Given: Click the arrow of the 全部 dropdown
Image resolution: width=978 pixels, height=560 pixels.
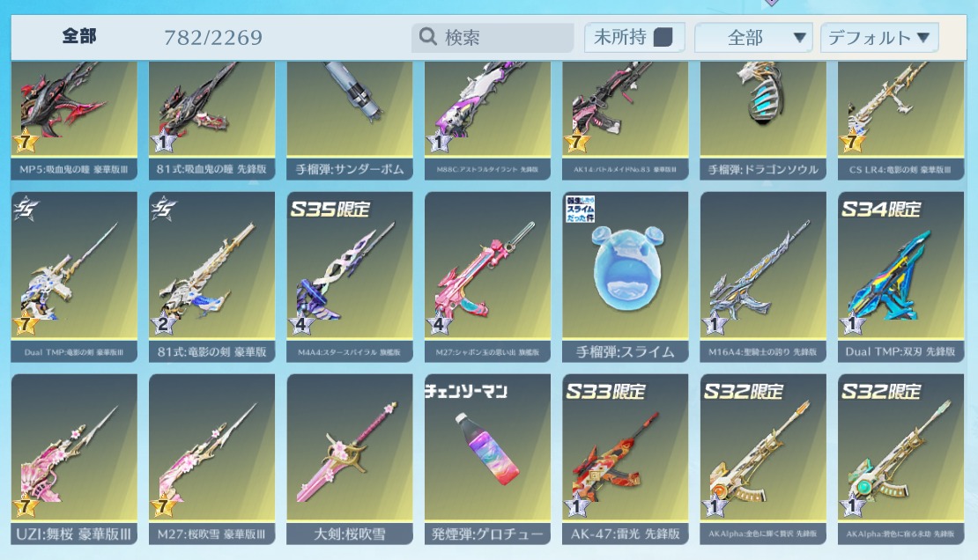Looking at the screenshot, I should 799,38.
